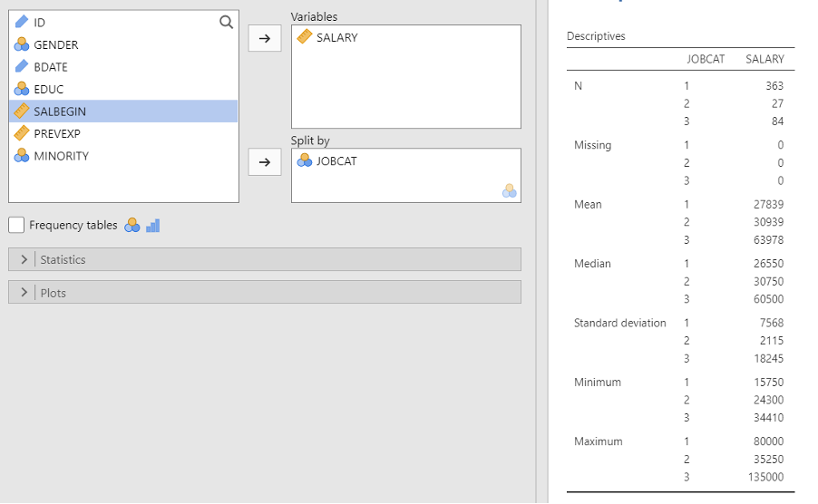Click faded nominal icon in Split by box
This screenshot has height=504, width=818.
pos(509,190)
